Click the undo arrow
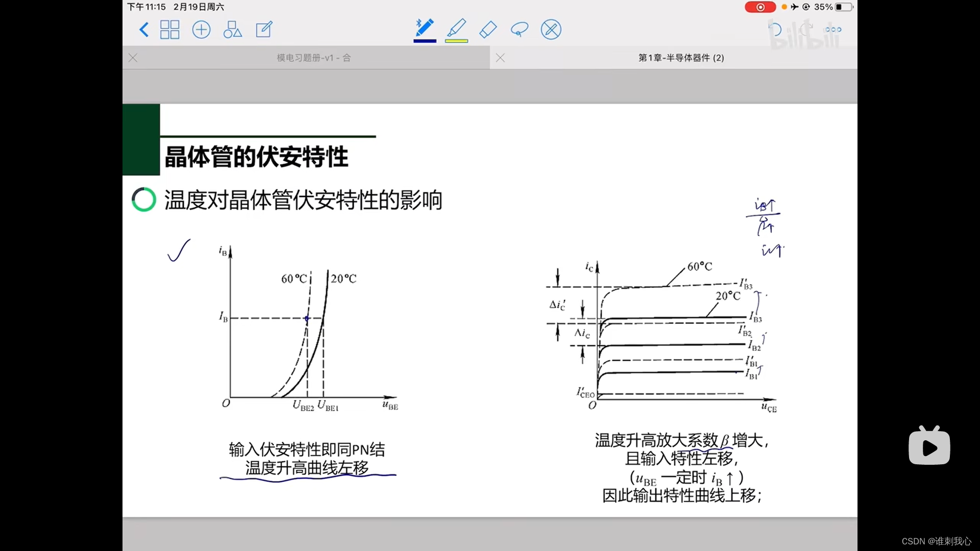Image resolution: width=980 pixels, height=551 pixels. [x=775, y=30]
